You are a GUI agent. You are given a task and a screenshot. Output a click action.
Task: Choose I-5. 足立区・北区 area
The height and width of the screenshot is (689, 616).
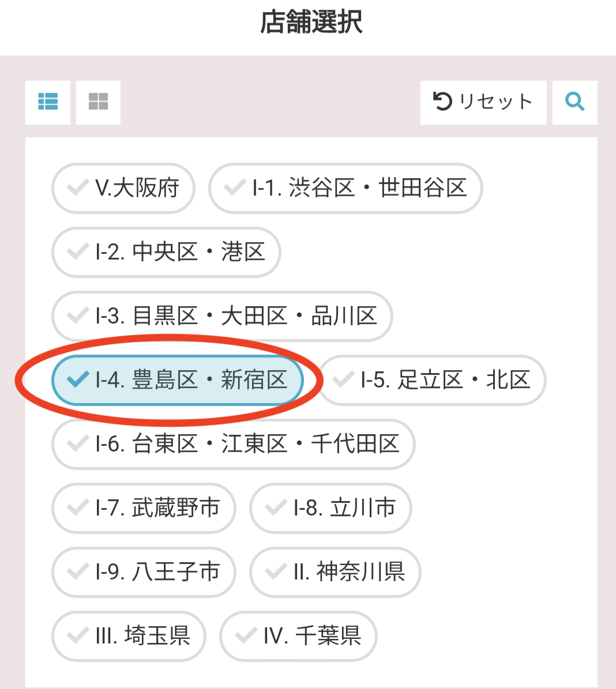point(432,380)
